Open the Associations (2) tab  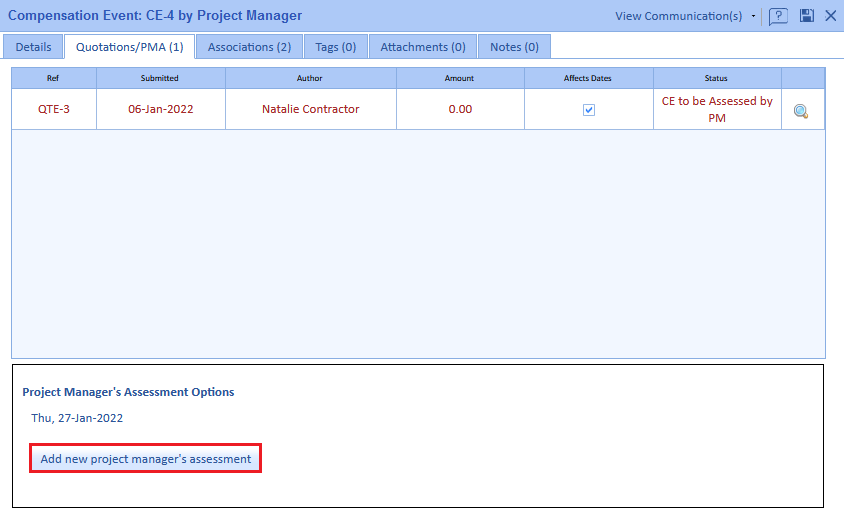click(x=249, y=47)
